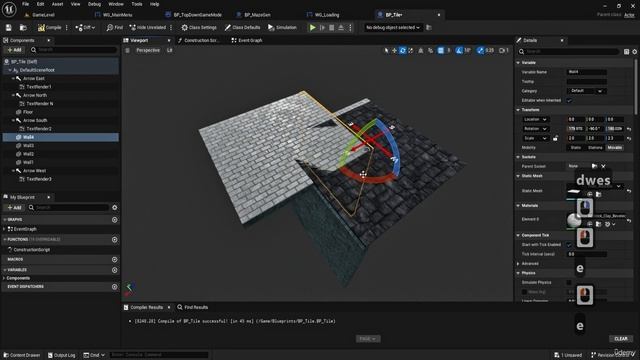Set Mobility to Movable
The image size is (640, 360).
pos(614,147)
